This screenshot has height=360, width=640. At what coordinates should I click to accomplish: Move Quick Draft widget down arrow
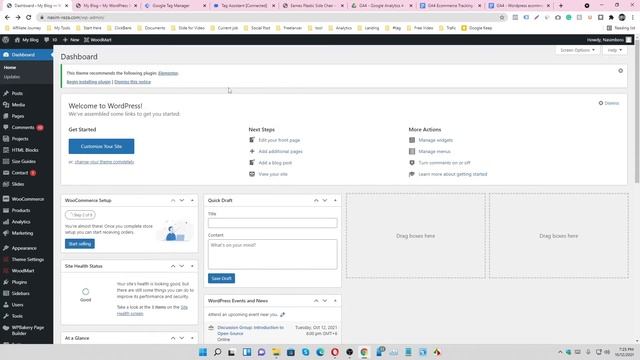[x=325, y=200]
